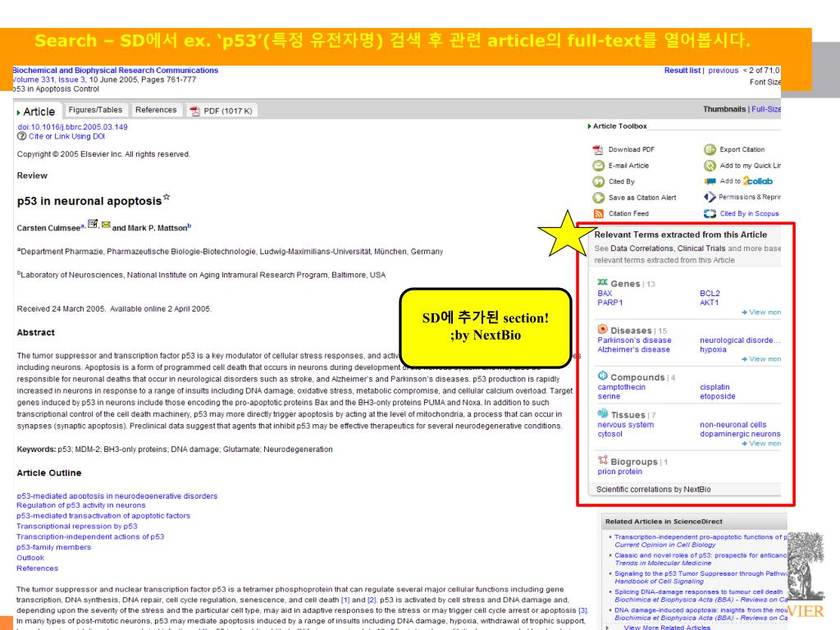Click the Permissions & Reprints icon
Viewport: 840px width, 630px height.
(710, 197)
